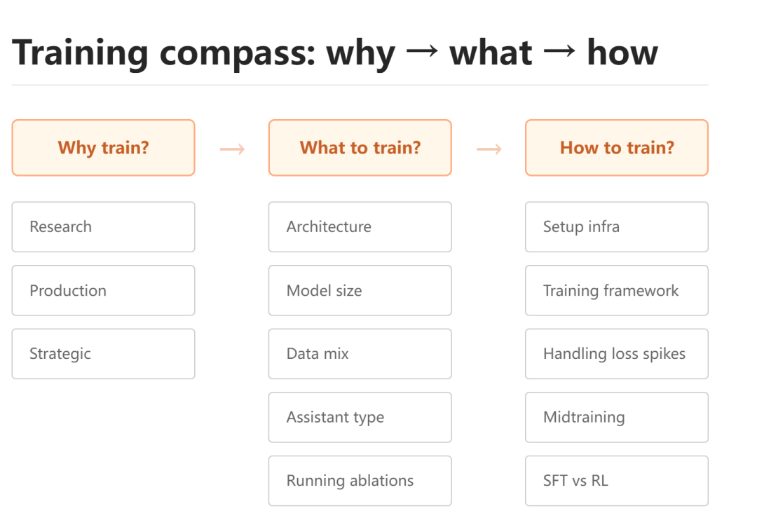The image size is (757, 532).
Task: Choose the SFT vs RL box
Action: 616,481
